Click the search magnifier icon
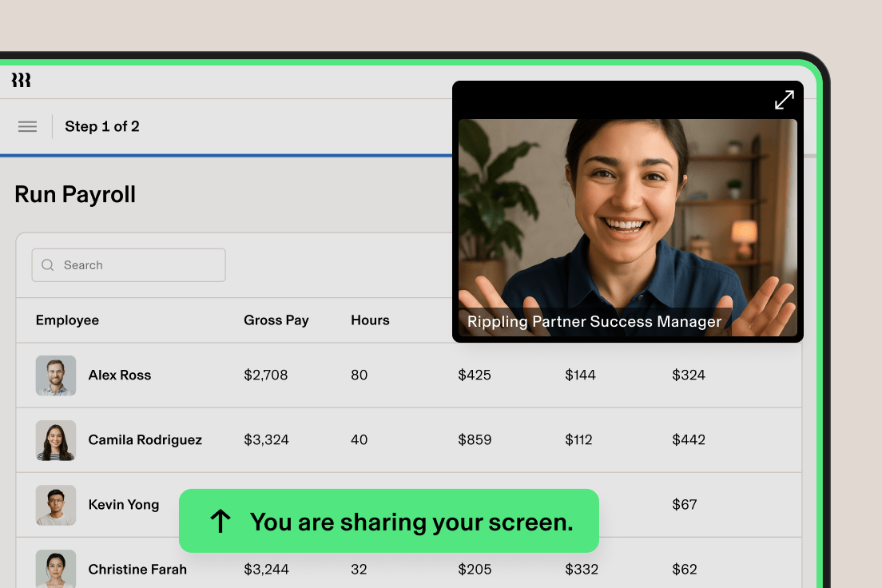Viewport: 882px width, 588px height. 48,265
